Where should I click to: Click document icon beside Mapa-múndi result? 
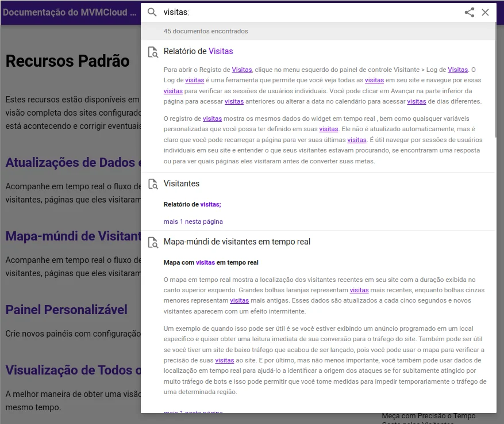coord(153,242)
